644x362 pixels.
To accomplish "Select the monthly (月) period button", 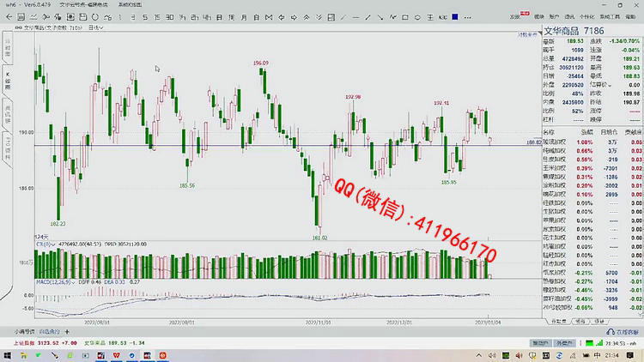I will 244,17.
